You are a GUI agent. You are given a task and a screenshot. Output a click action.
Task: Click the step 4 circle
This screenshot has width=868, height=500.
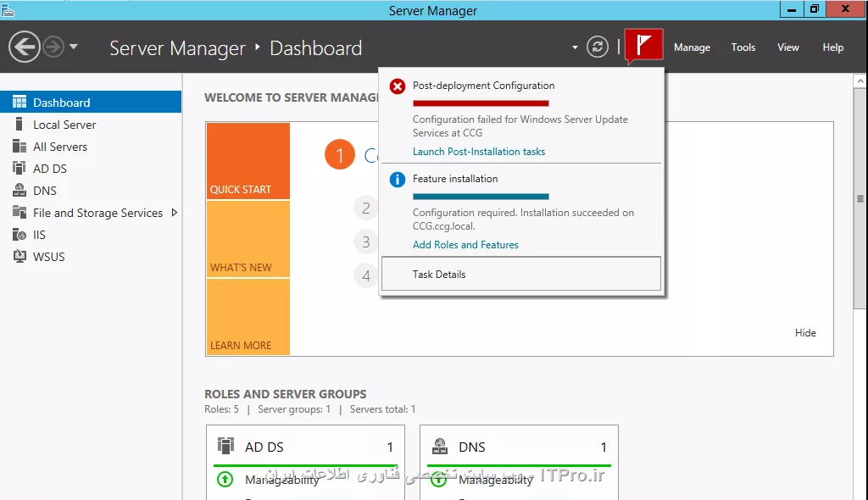pyautogui.click(x=365, y=275)
